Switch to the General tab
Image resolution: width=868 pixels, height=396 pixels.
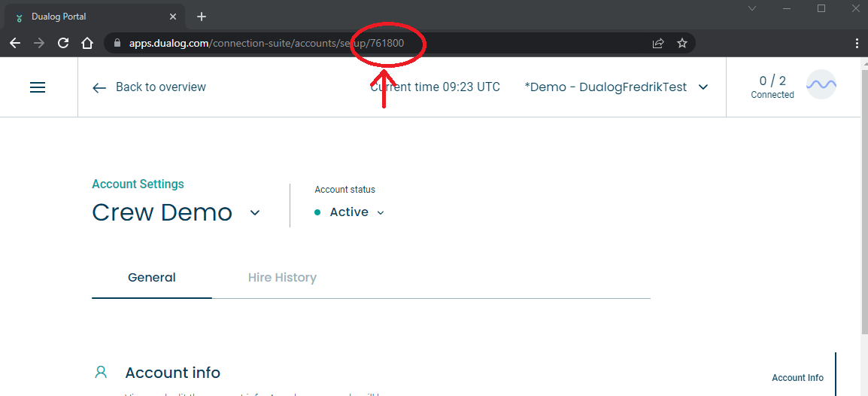click(x=152, y=278)
